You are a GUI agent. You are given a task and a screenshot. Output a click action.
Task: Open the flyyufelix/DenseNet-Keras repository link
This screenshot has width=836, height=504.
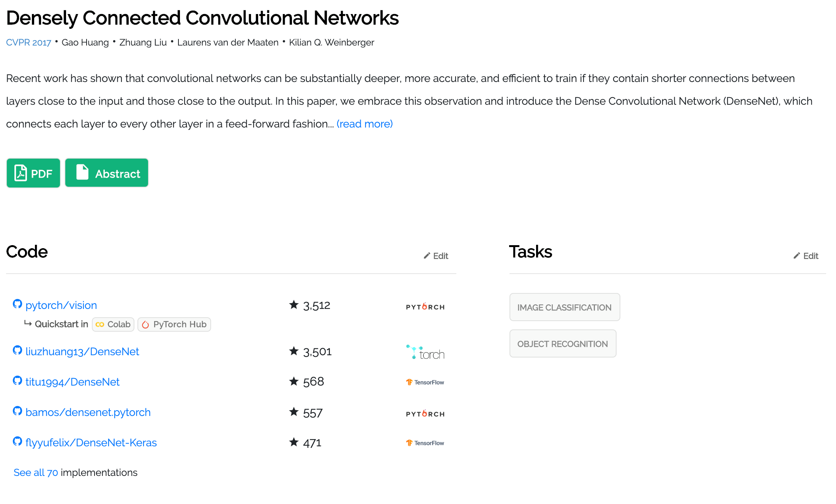pos(91,443)
